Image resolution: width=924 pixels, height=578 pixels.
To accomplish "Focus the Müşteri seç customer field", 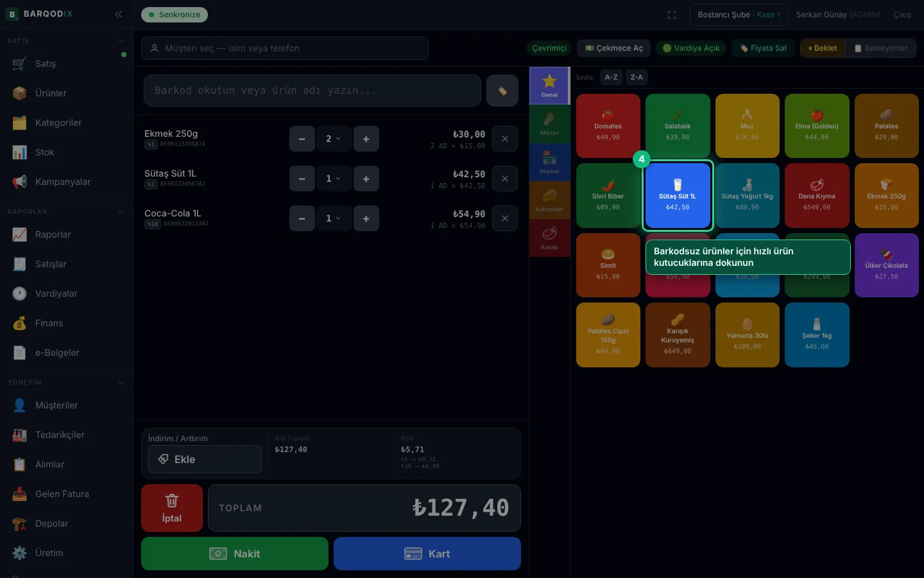I will click(285, 48).
